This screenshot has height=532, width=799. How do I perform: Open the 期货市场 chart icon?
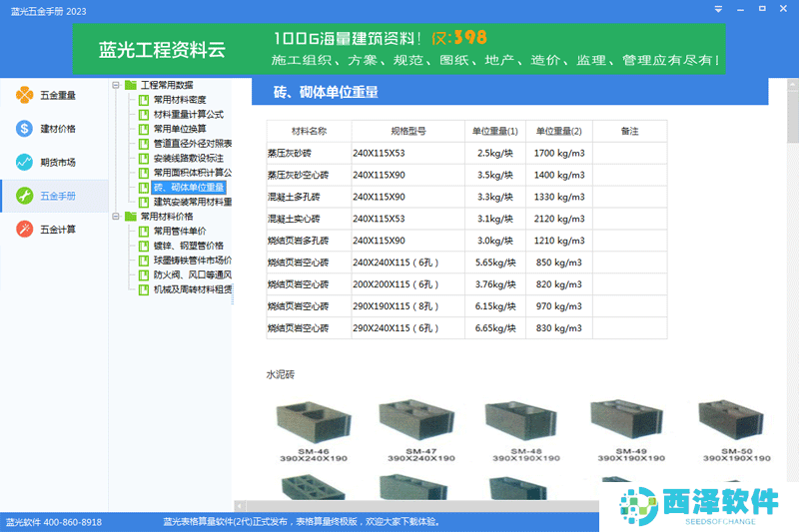(24, 162)
